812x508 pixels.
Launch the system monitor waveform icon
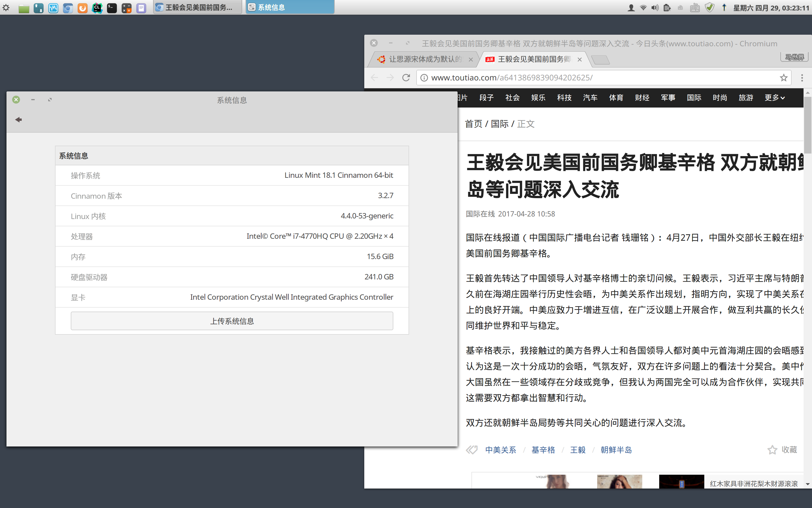(53, 8)
